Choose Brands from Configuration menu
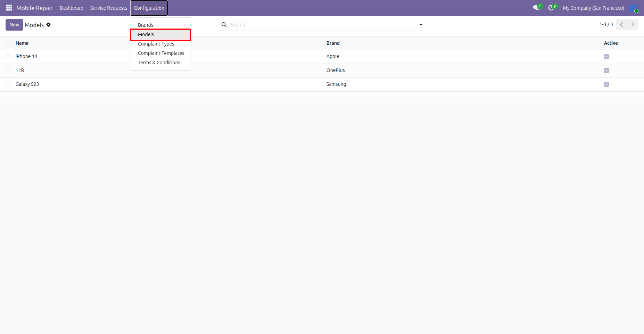Screen dimensions: 644x334 tap(161, 25)
